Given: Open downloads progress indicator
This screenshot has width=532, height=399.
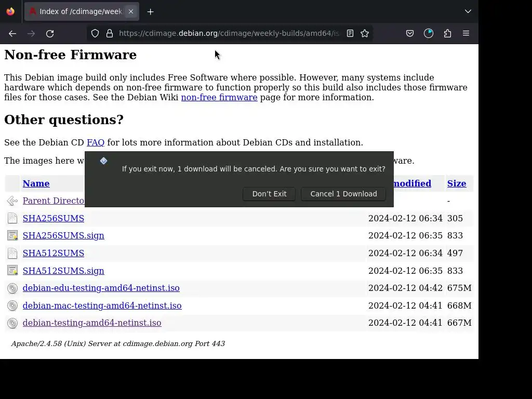Looking at the screenshot, I should coord(429,33).
